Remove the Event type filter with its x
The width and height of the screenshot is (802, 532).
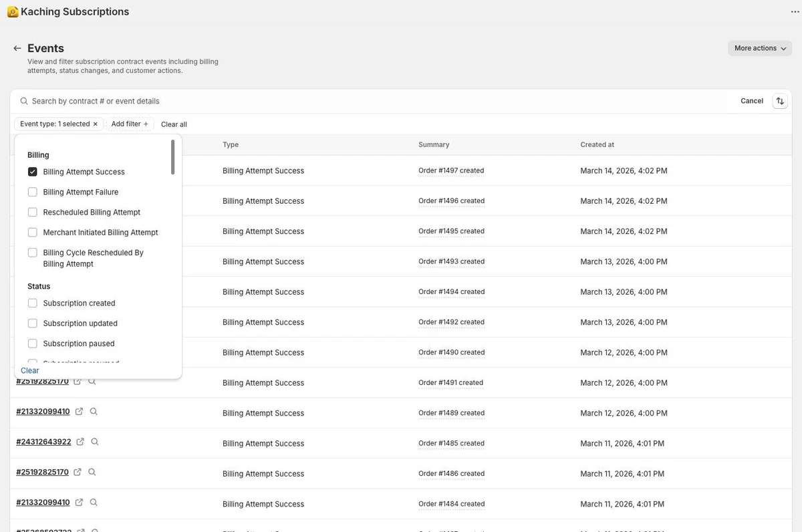click(96, 124)
